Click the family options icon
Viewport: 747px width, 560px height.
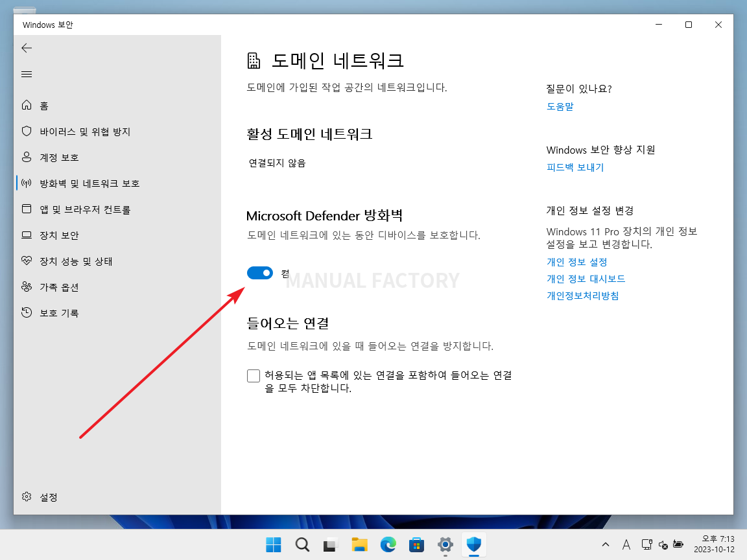click(x=27, y=286)
